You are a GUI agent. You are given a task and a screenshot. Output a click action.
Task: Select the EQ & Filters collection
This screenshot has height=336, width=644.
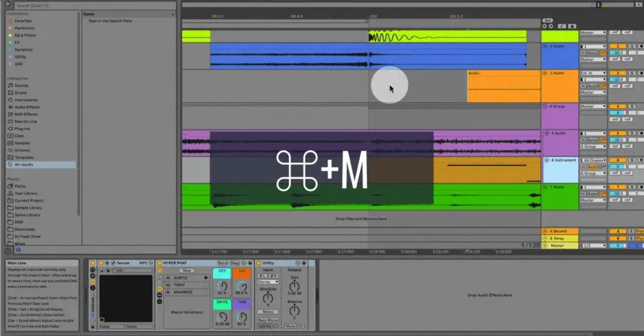click(25, 35)
